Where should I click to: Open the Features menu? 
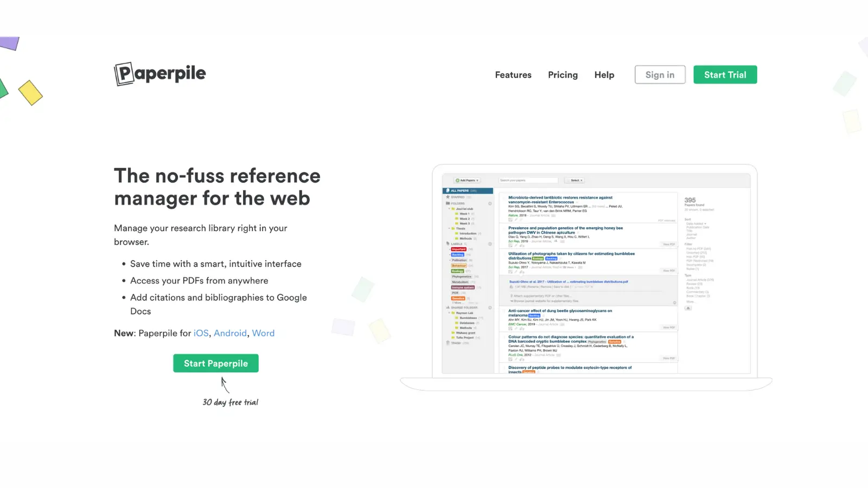(x=513, y=74)
